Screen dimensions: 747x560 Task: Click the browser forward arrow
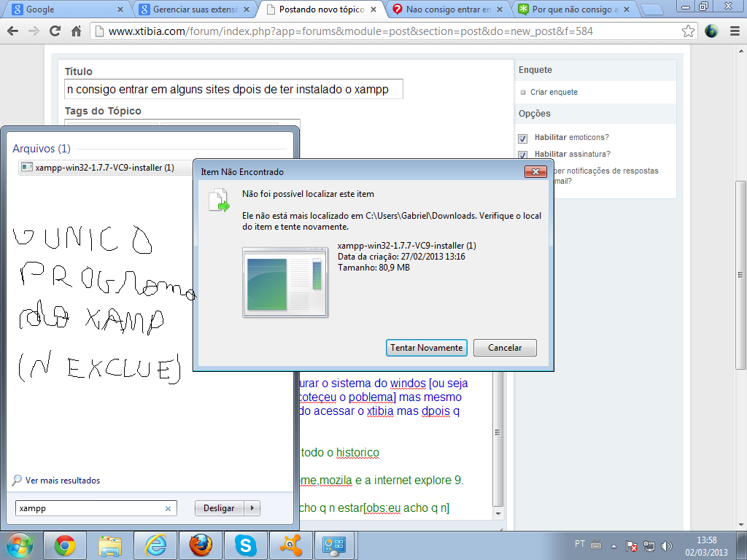(x=34, y=31)
